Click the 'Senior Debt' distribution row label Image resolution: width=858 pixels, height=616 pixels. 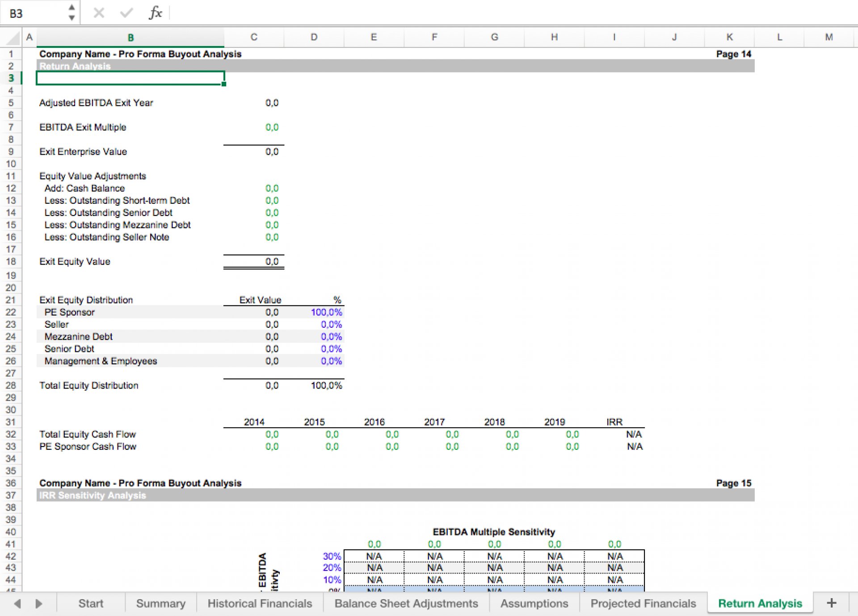[x=69, y=349]
